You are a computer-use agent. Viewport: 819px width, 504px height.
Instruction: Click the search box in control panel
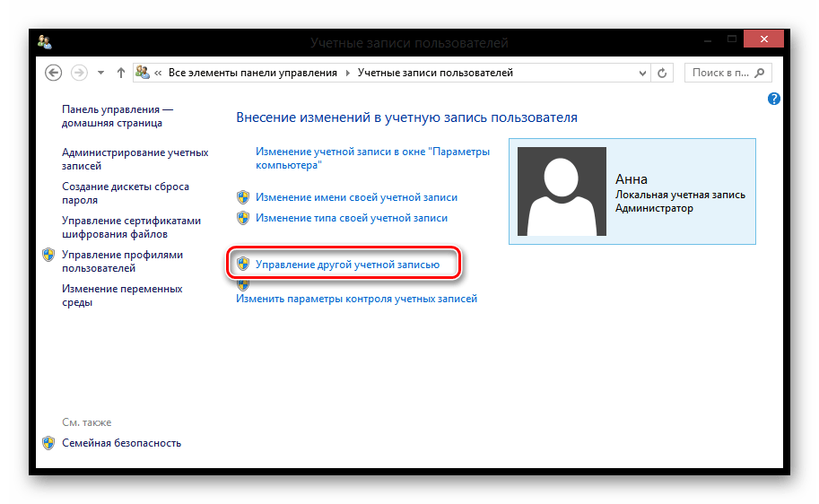coord(728,73)
